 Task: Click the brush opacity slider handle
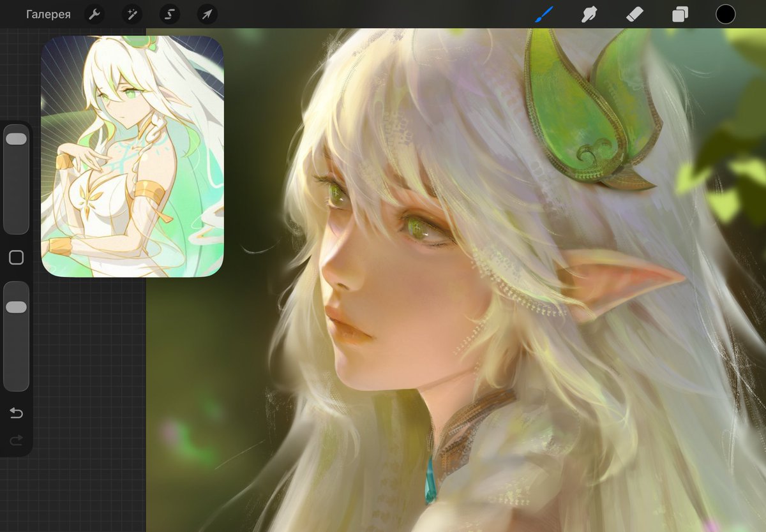16,307
